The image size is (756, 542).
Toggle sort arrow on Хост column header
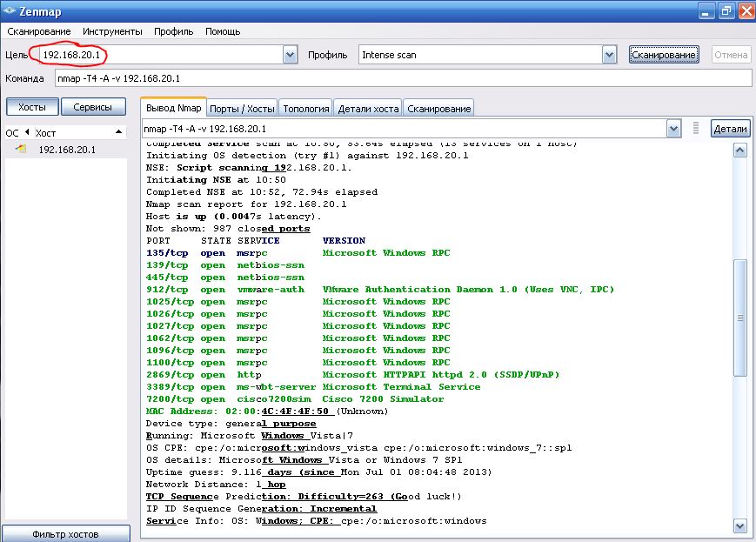[118, 132]
